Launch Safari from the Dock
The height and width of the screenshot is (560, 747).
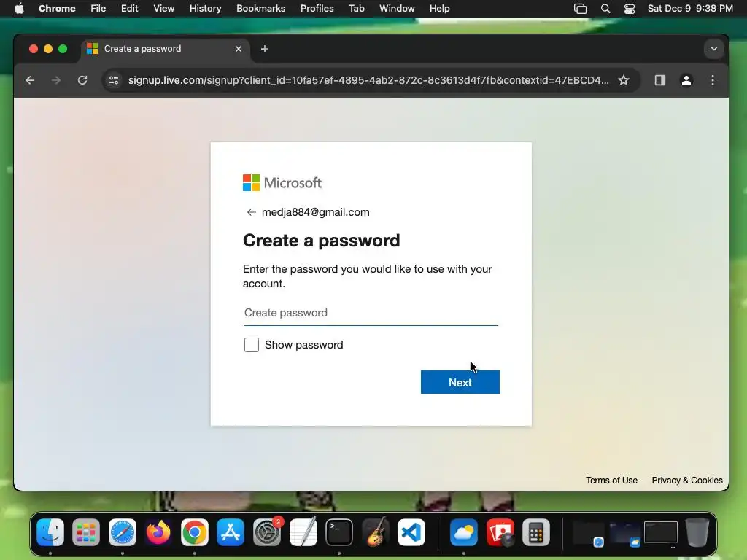tap(123, 532)
